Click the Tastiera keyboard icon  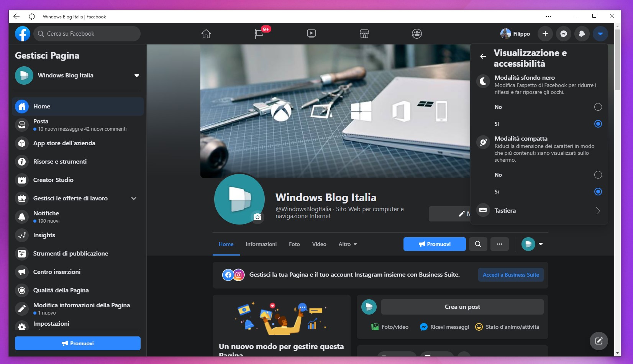coord(483,210)
